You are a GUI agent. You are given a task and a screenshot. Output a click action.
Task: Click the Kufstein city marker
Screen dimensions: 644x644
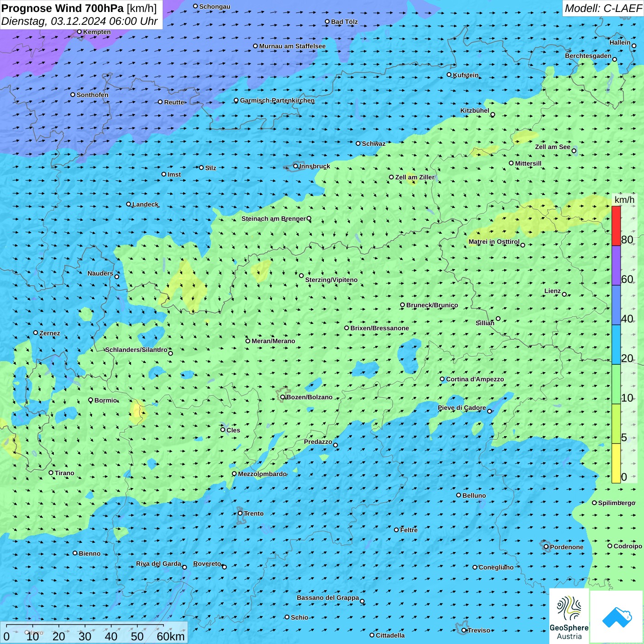click(449, 75)
